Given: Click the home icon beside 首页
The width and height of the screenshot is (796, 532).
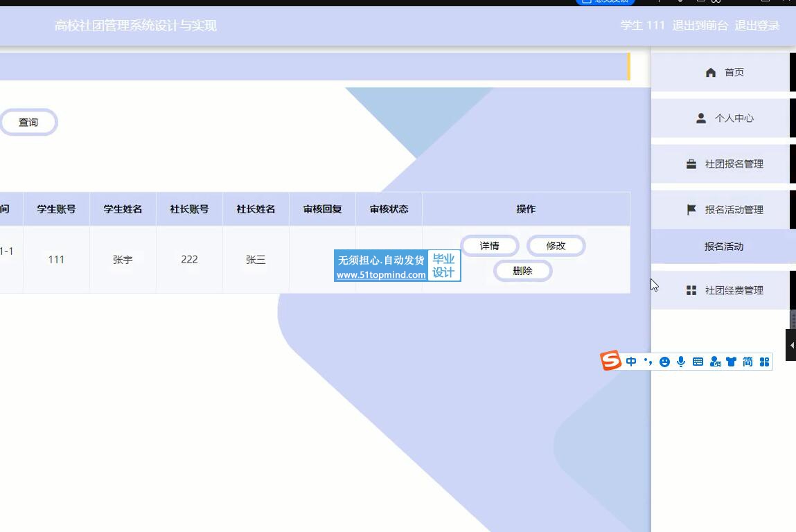Looking at the screenshot, I should click(x=710, y=72).
